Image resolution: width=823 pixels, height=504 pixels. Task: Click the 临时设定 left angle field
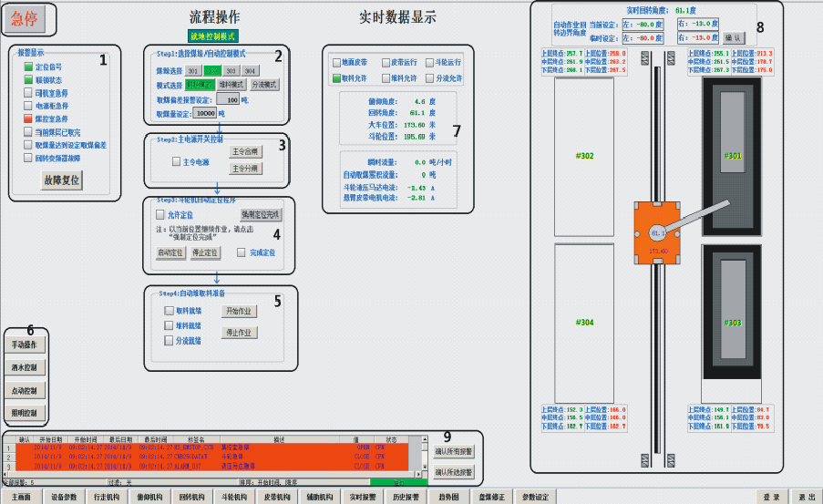(x=643, y=38)
